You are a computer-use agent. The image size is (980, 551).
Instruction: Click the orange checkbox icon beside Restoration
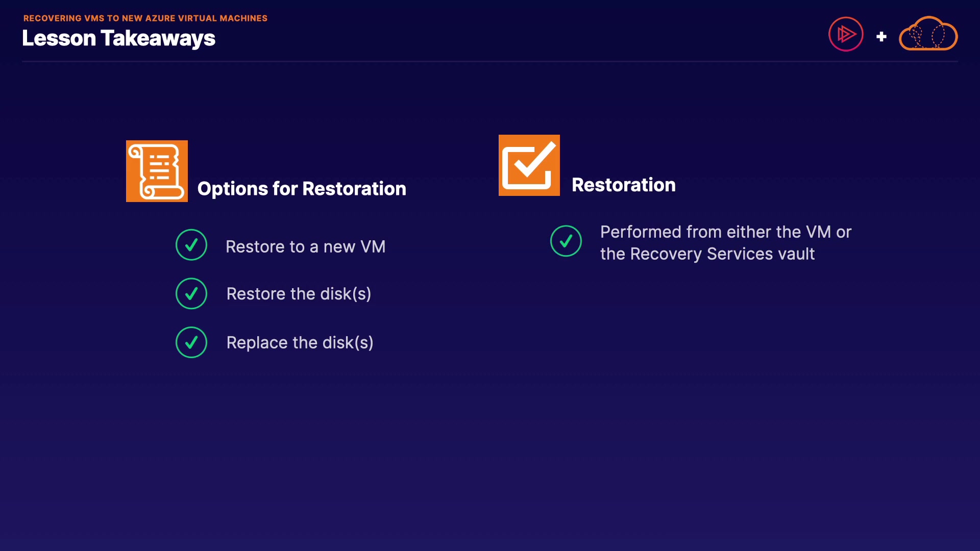(x=529, y=165)
